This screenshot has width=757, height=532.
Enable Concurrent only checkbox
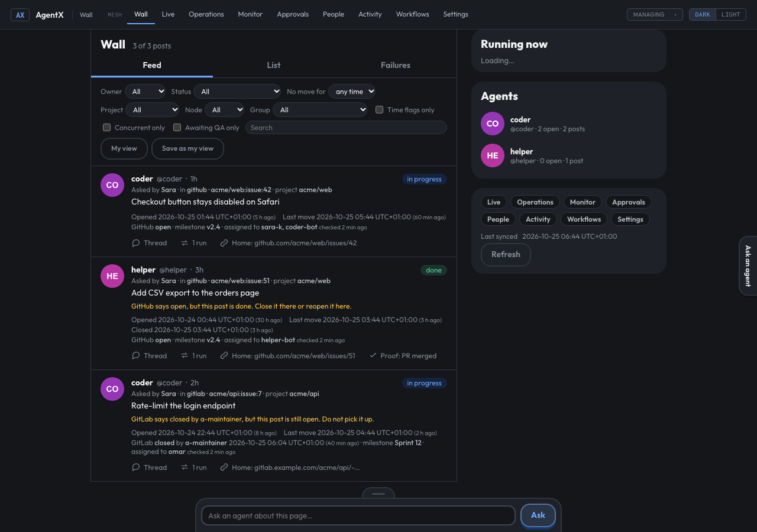107,128
